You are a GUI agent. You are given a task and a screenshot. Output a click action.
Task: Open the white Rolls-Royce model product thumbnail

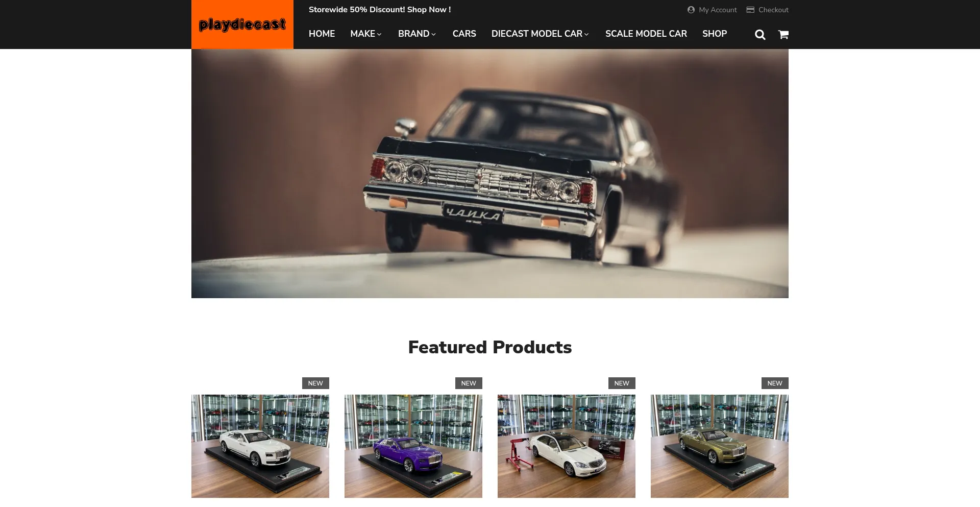point(260,446)
